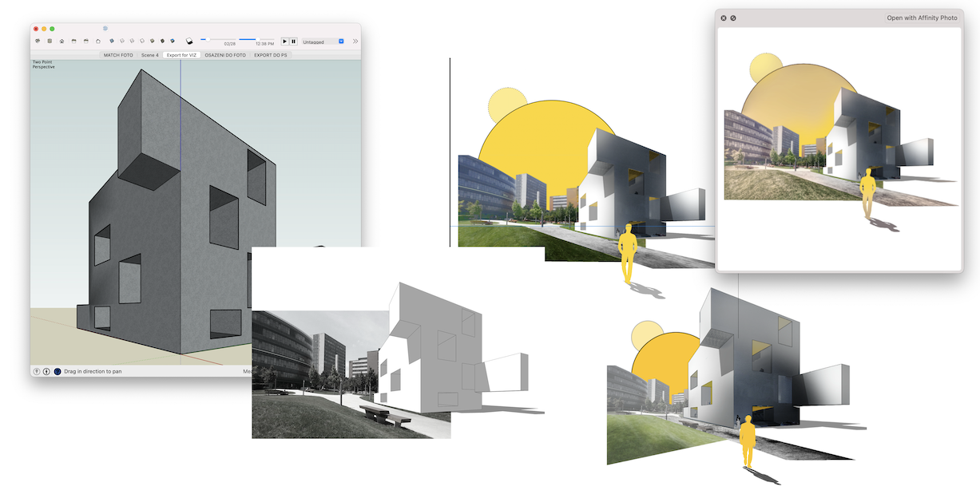Click the shadow settings cube icon
This screenshot has height=502, width=980.
pyautogui.click(x=189, y=41)
